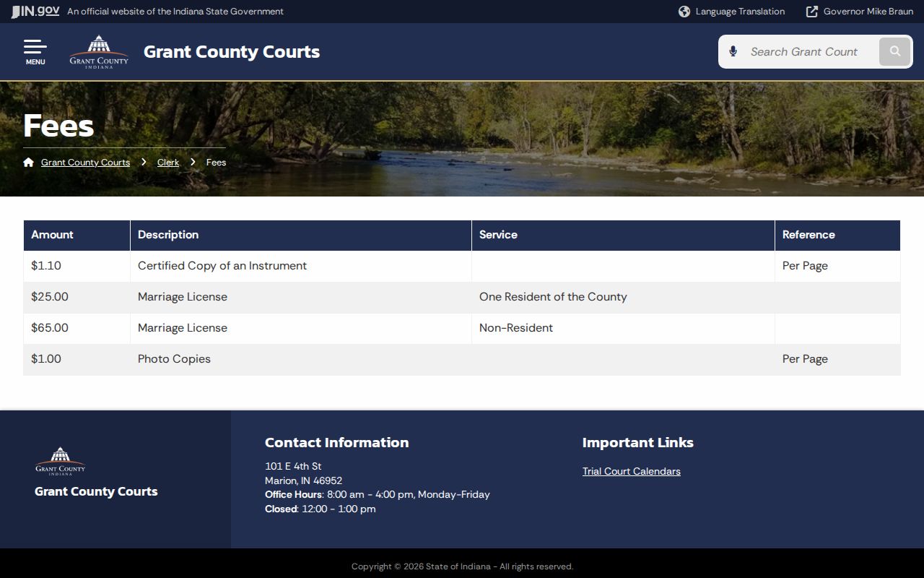
Task: Click the globe Language Translation icon
Action: [684, 12]
